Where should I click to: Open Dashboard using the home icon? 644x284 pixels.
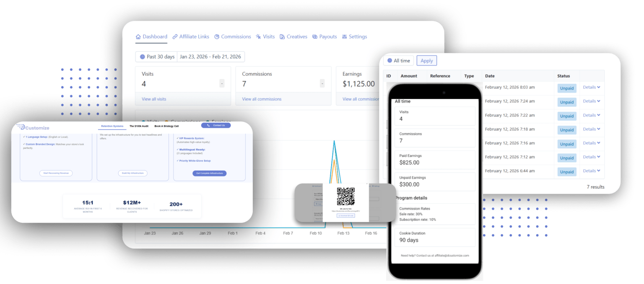pos(138,36)
